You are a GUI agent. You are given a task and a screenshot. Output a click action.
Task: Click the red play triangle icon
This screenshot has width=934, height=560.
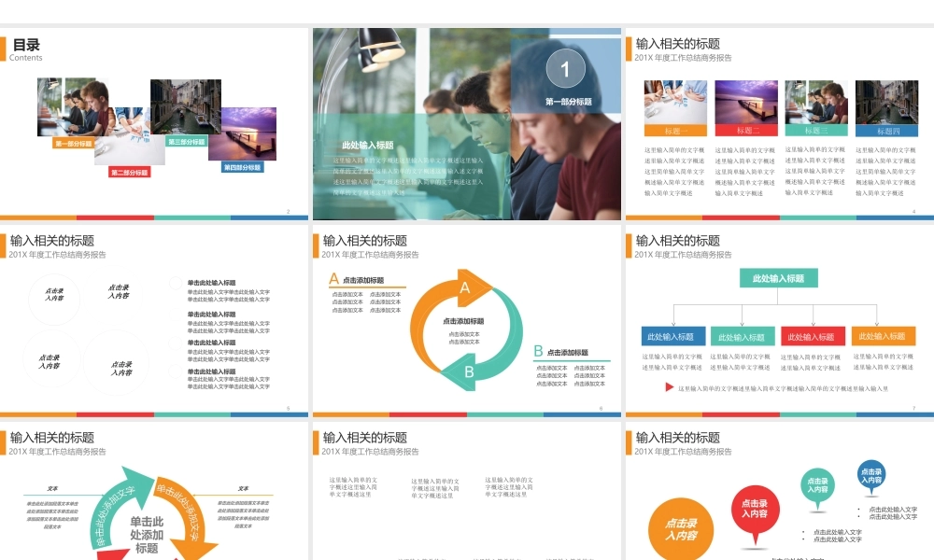pos(669,385)
